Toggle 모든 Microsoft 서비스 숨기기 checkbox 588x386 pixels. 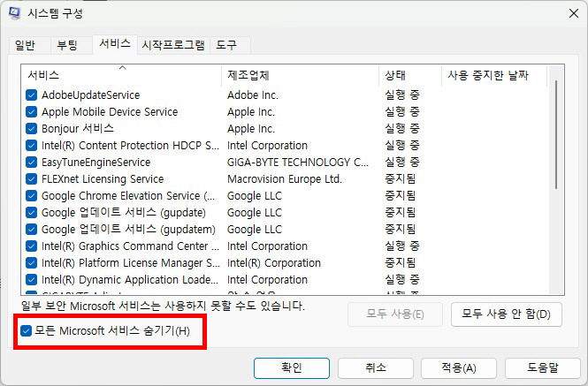tap(26, 331)
